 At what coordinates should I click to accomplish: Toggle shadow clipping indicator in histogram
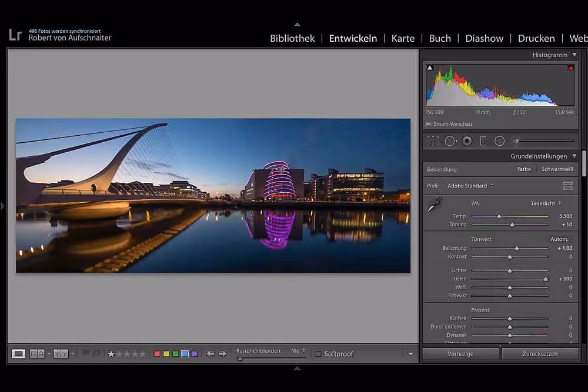point(430,68)
